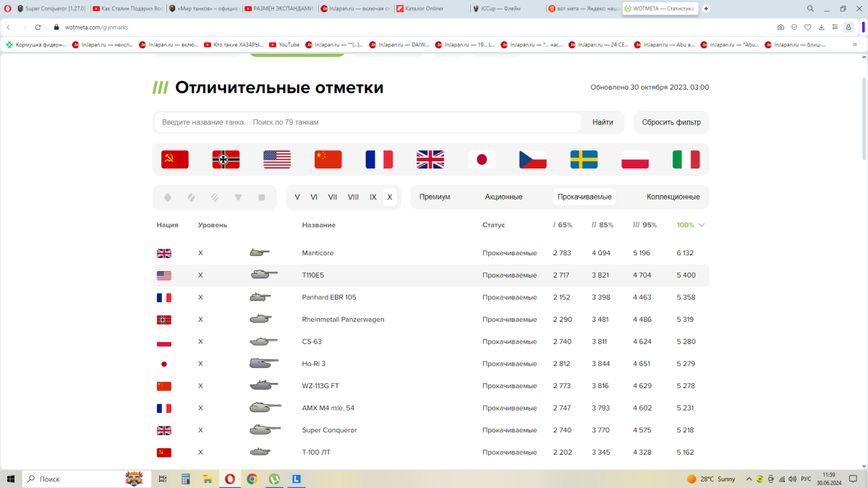Click the Rheinmetall Panzerwagen name
Screen dimensions: 868x488
(x=343, y=320)
